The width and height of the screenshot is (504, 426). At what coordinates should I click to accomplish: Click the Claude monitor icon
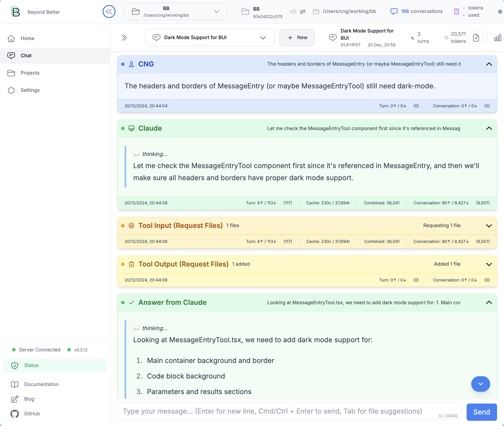131,128
